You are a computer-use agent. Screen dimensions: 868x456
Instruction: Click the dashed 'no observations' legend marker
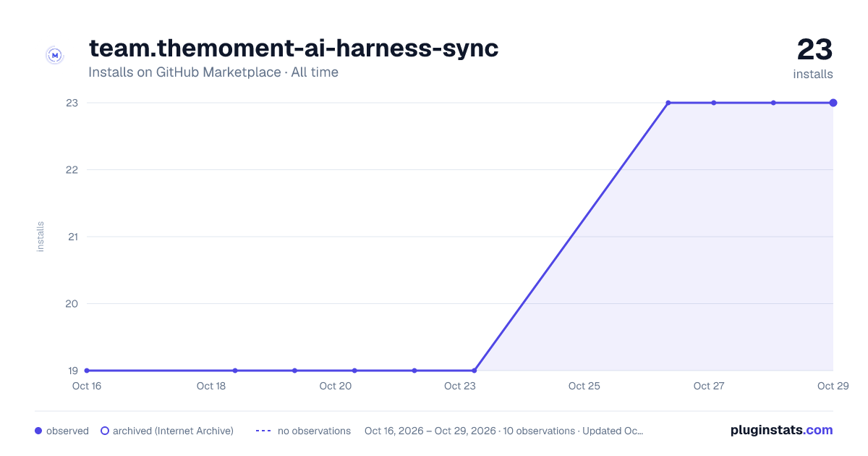tap(263, 431)
